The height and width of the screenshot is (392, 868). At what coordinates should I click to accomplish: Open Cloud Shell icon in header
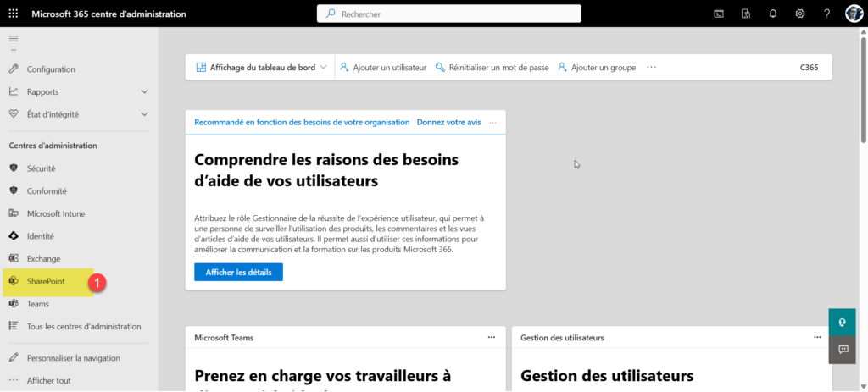tap(719, 14)
